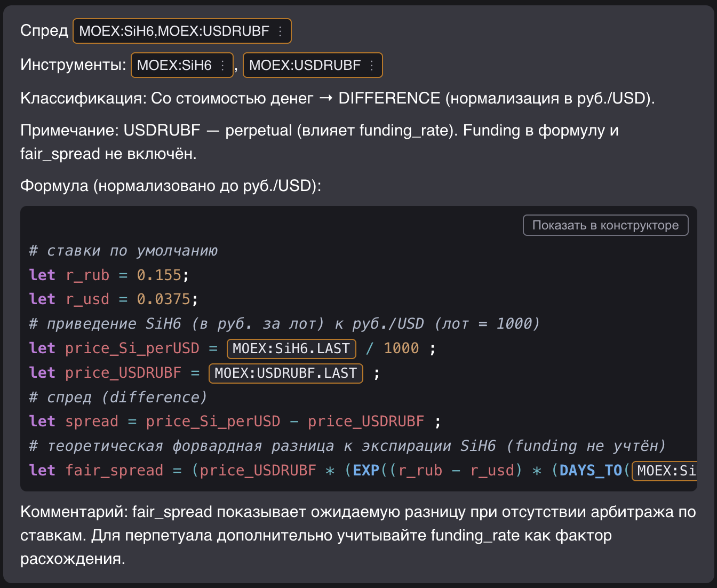The image size is (717, 588).
Task: Click the comment 'теоретическая форвардная разница'
Action: (x=347, y=446)
